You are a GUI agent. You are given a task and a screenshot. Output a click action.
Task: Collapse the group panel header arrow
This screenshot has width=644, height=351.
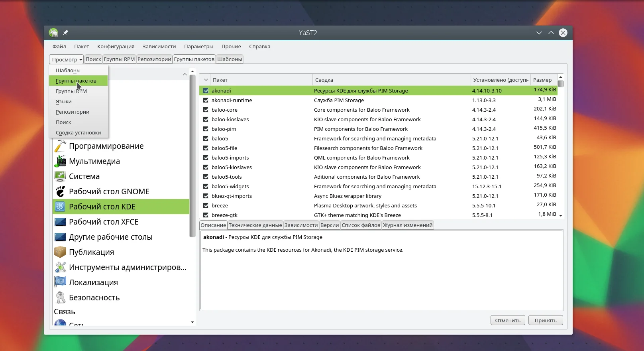[x=185, y=74]
